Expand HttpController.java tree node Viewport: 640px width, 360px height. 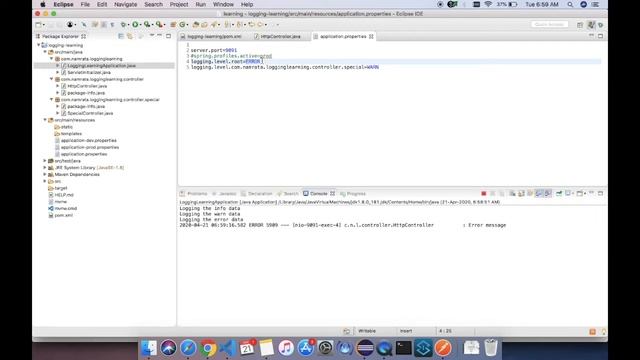[x=58, y=86]
